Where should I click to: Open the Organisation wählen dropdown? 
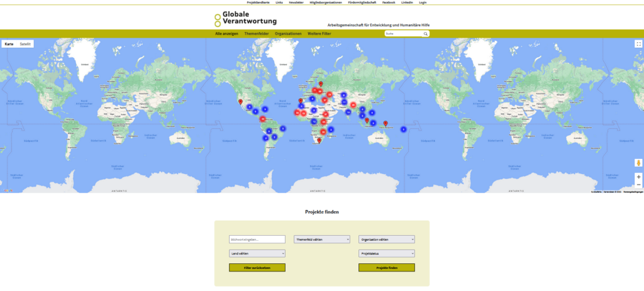[386, 239]
